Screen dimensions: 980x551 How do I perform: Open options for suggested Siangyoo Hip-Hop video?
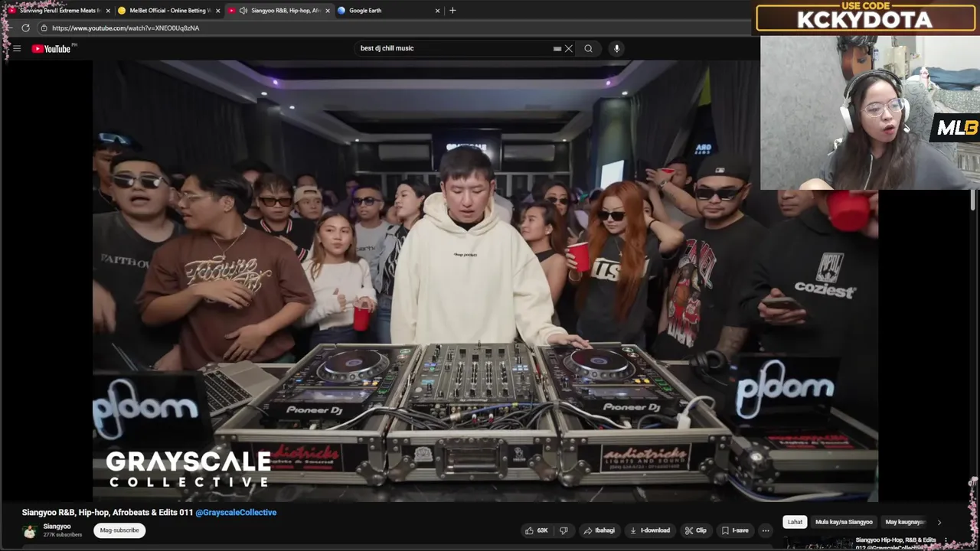pos(946,540)
